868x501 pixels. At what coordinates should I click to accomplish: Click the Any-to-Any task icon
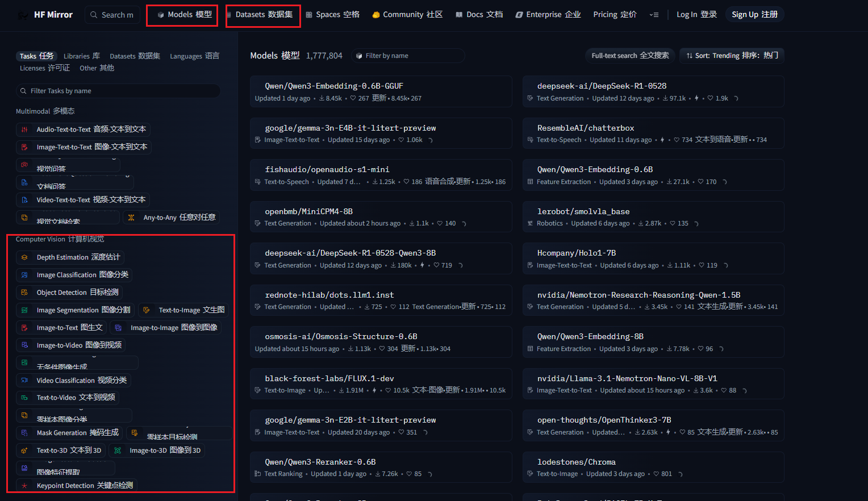(x=131, y=218)
